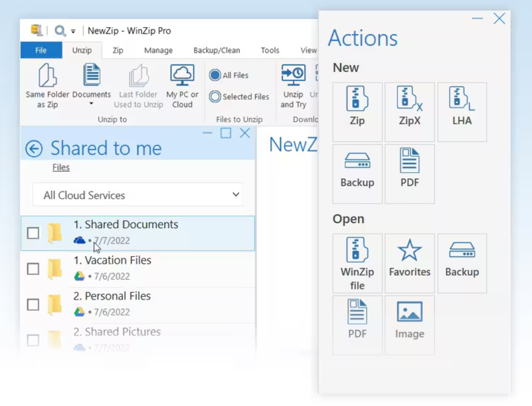Screen dimensions: 532x406
Task: Open the Documents unzip location dropdown
Action: click(x=91, y=103)
